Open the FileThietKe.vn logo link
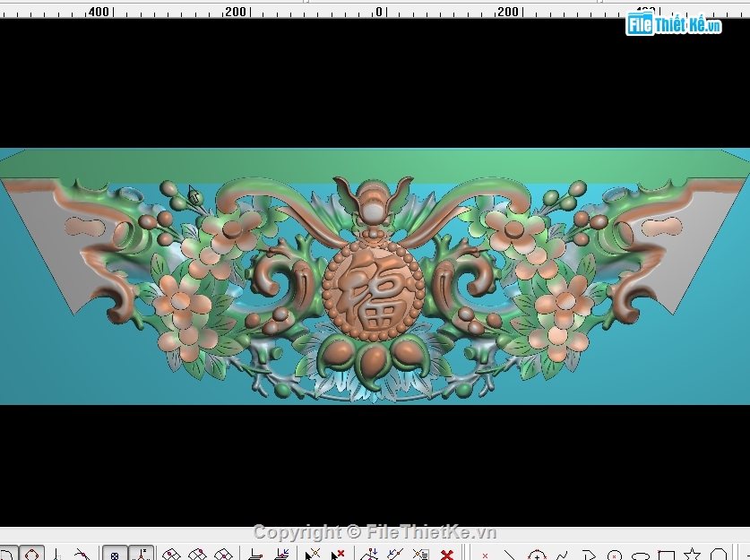 (x=674, y=24)
